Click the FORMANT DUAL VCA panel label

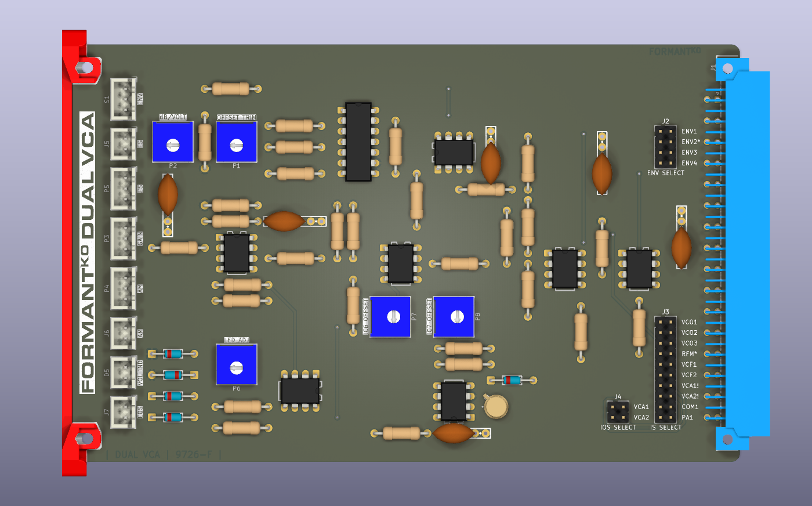(88, 253)
